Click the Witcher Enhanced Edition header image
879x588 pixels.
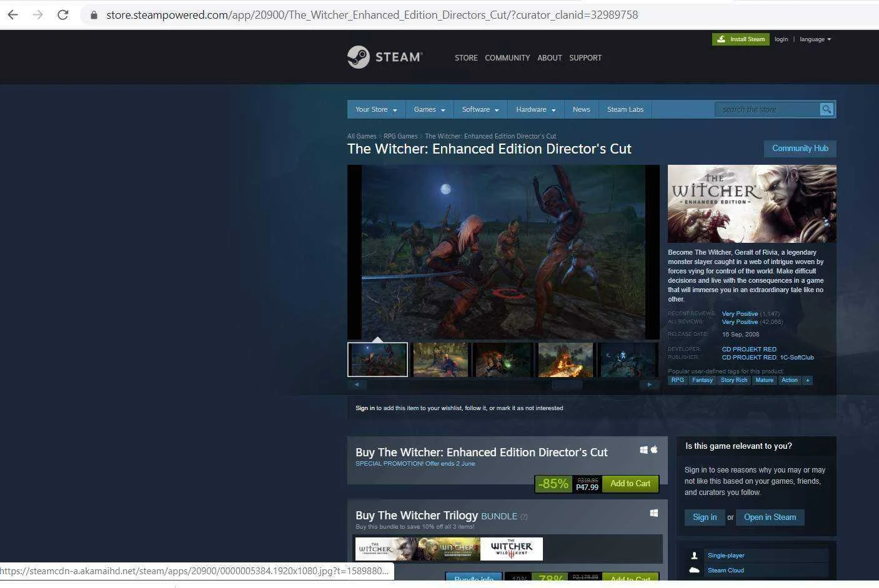pyautogui.click(x=752, y=203)
